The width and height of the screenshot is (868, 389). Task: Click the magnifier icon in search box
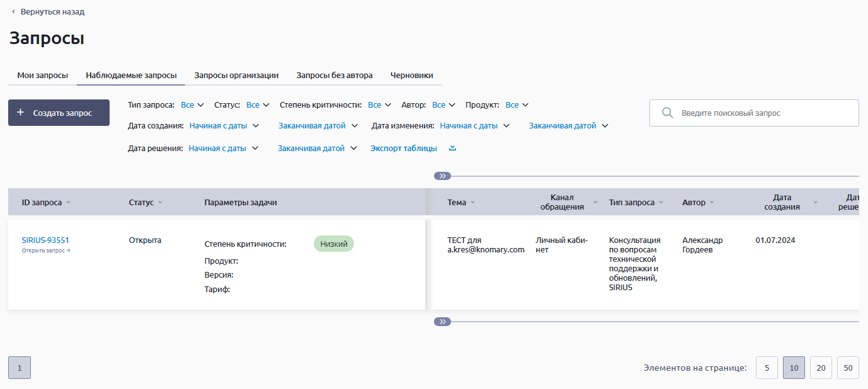point(667,113)
